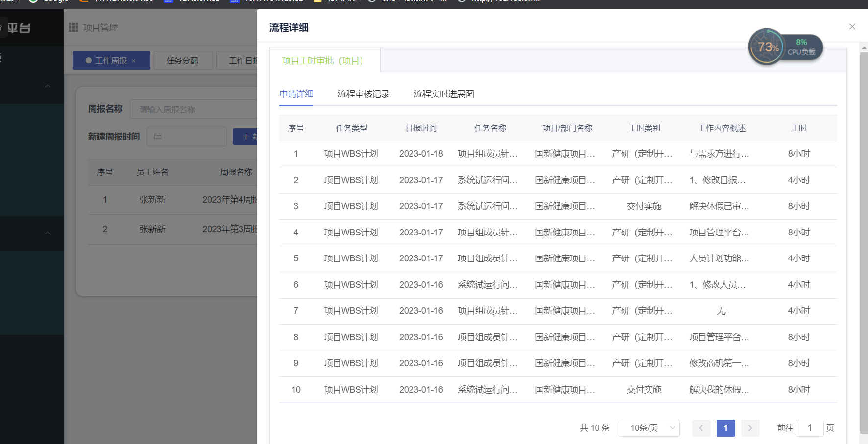Collapse the second sidebar menu chevron
This screenshot has height=444, width=868.
click(x=48, y=233)
